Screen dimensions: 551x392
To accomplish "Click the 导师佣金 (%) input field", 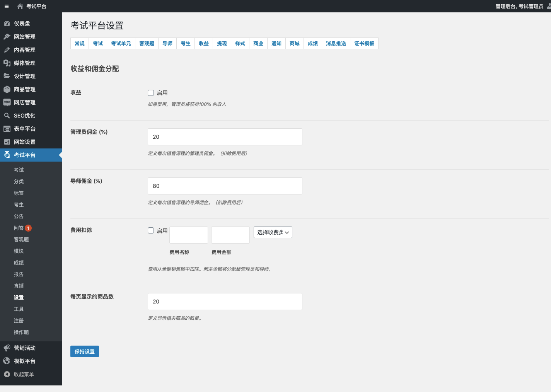I will (x=225, y=186).
